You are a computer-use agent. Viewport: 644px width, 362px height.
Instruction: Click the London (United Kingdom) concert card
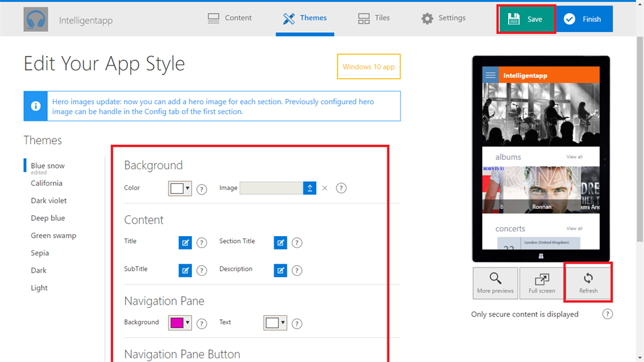[x=539, y=243]
